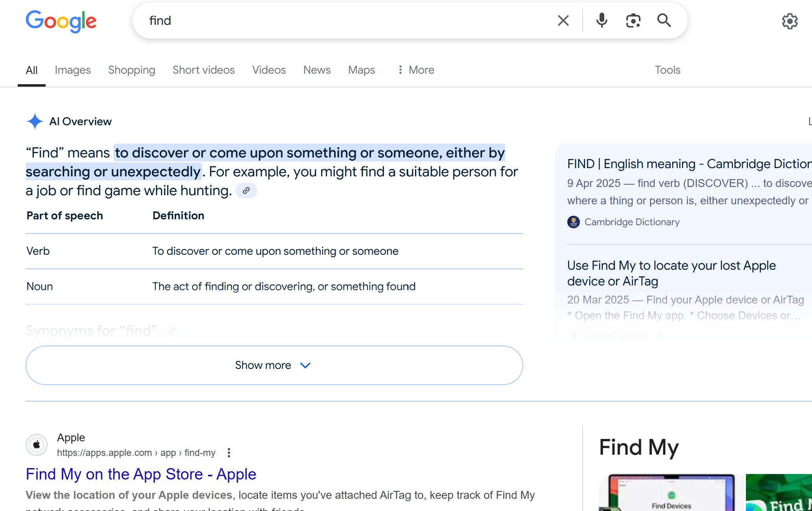The height and width of the screenshot is (511, 812).
Task: Click the Definition column header
Action: (178, 216)
